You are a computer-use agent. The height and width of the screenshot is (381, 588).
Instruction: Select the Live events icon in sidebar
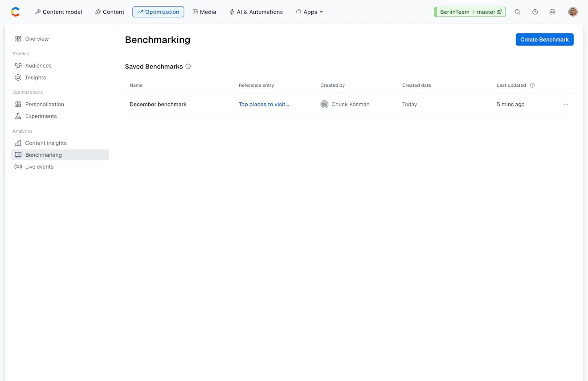pos(17,166)
